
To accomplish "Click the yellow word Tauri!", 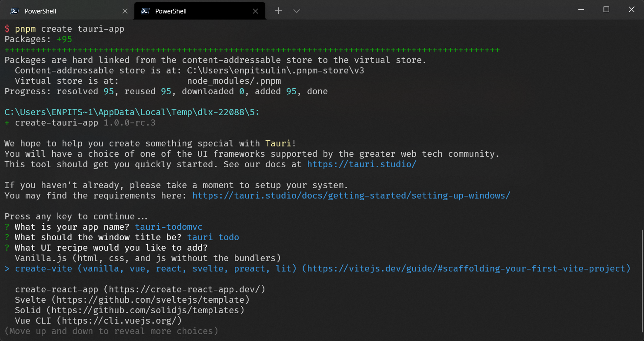I will tap(281, 143).
